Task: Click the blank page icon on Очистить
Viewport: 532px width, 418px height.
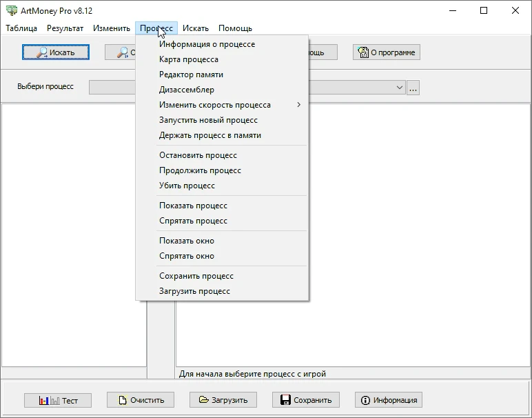Action: click(x=123, y=400)
